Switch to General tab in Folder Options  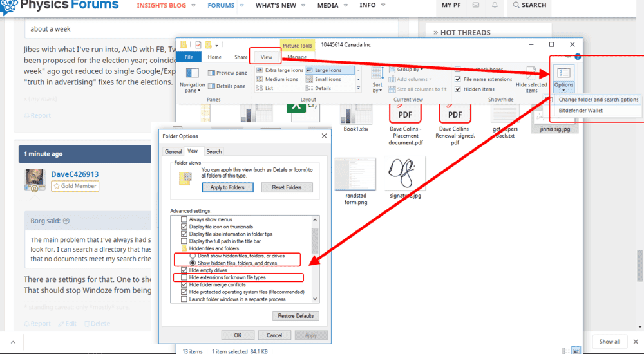173,151
